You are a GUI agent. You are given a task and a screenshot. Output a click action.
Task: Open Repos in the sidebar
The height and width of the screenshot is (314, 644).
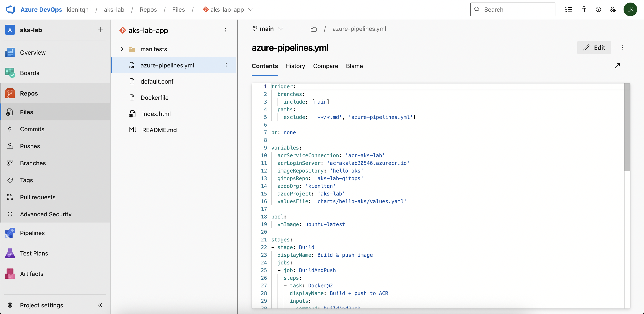coord(55,93)
